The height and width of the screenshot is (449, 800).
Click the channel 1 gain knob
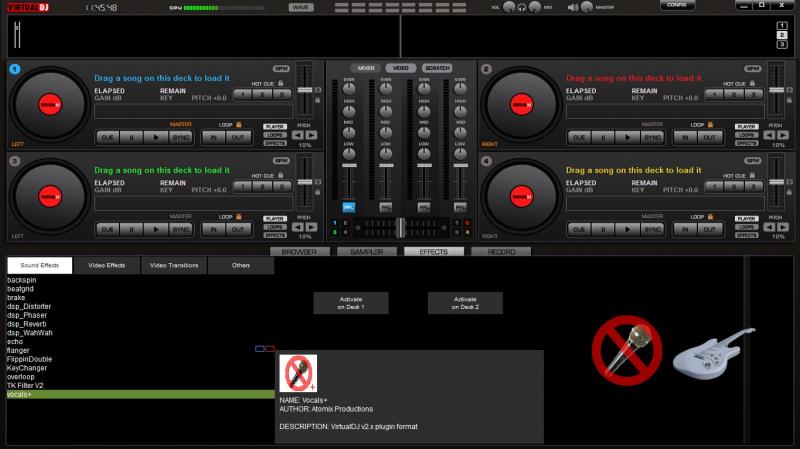tap(349, 89)
